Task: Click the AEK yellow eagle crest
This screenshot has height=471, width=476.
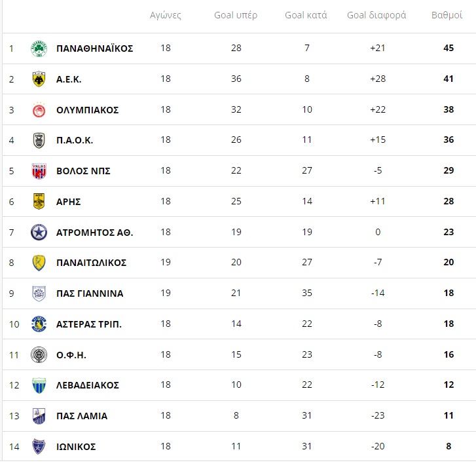Action: pos(39,79)
